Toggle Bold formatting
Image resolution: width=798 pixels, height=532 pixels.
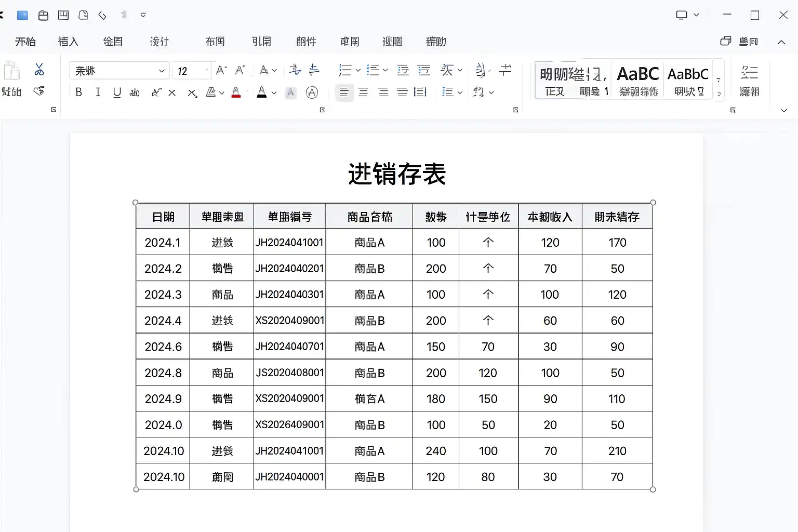click(x=78, y=92)
